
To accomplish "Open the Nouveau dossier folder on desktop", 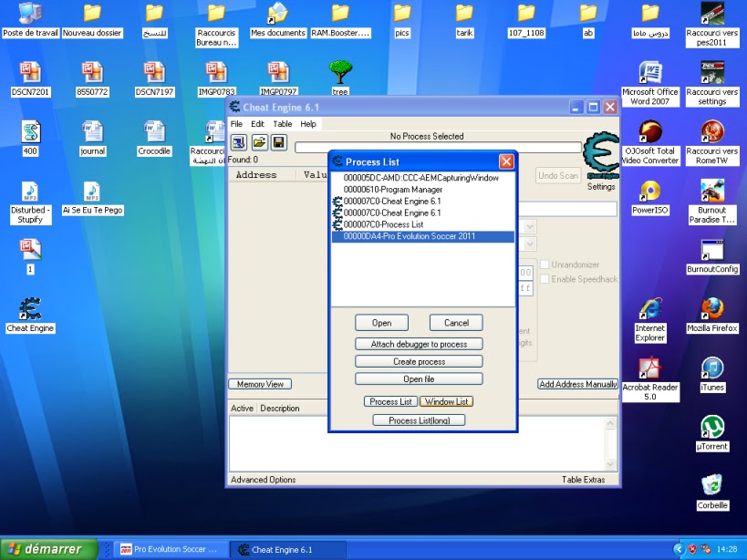I will 92,20.
